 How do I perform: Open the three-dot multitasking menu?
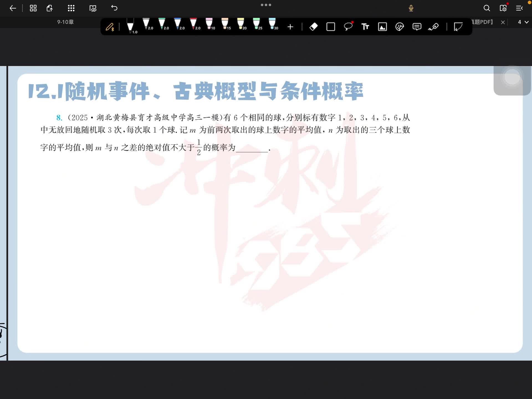click(x=266, y=5)
